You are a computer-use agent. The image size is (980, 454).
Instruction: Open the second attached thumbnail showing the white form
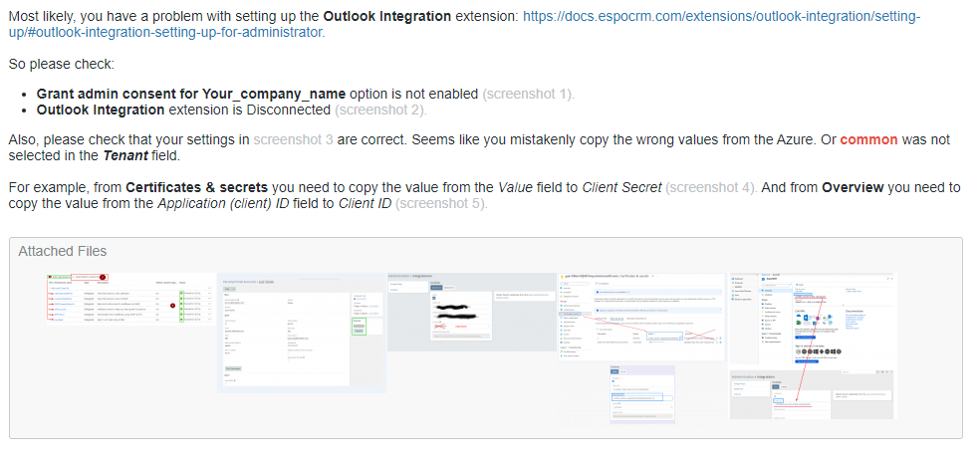tap(301, 331)
